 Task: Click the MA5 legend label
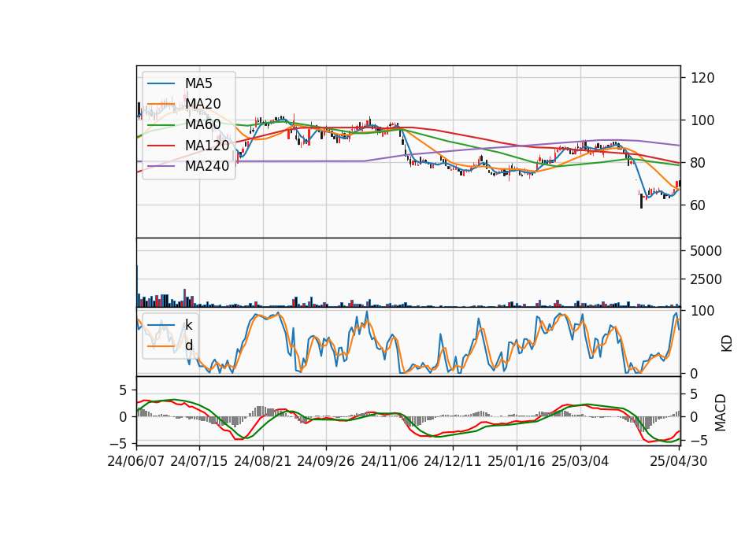click(198, 83)
